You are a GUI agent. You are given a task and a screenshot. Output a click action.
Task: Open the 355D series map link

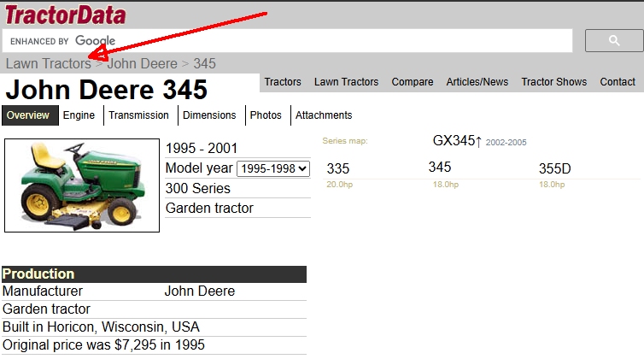(x=555, y=168)
